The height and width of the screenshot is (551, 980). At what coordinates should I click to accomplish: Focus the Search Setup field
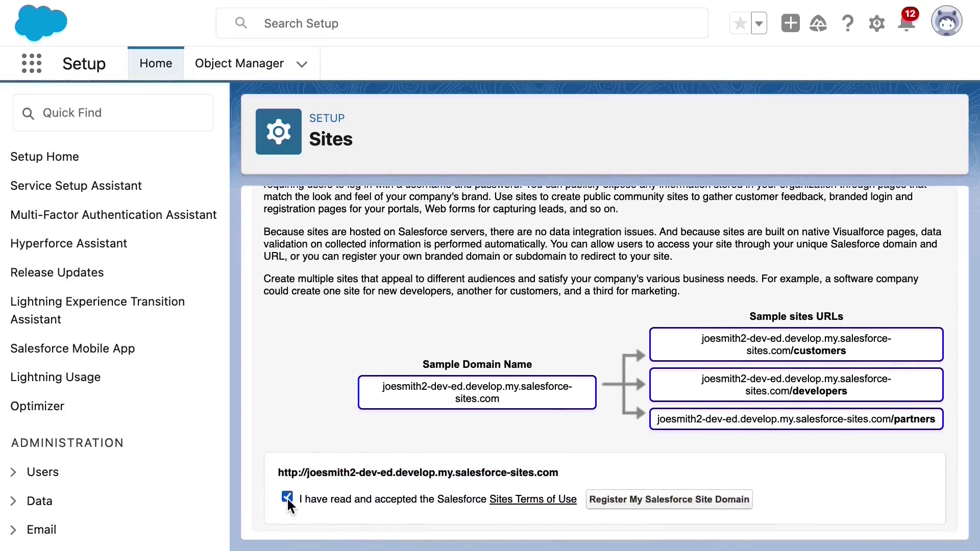[x=462, y=23]
